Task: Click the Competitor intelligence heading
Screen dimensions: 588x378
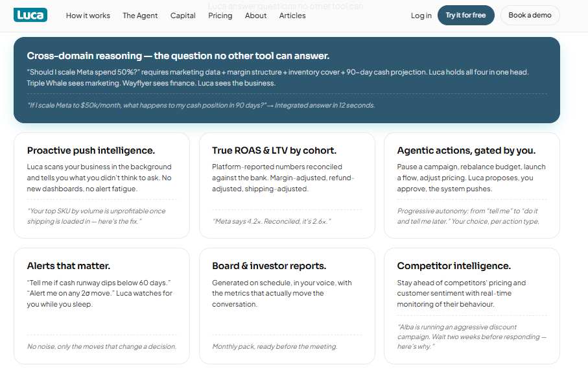Action: [x=454, y=266]
